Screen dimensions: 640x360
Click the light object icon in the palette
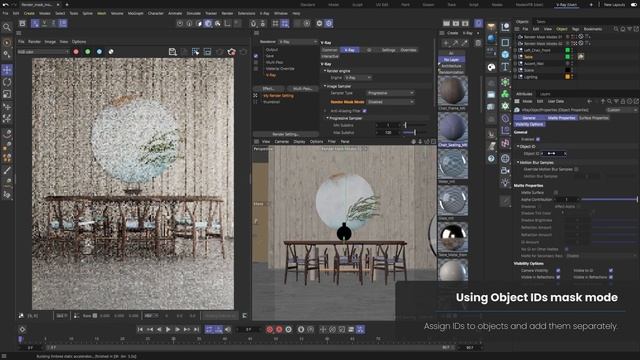click(x=505, y=182)
